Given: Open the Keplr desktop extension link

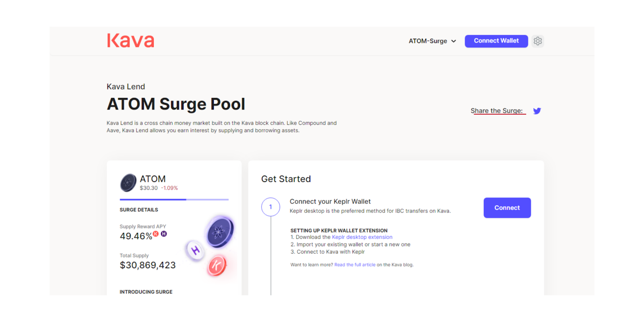Looking at the screenshot, I should (x=362, y=237).
